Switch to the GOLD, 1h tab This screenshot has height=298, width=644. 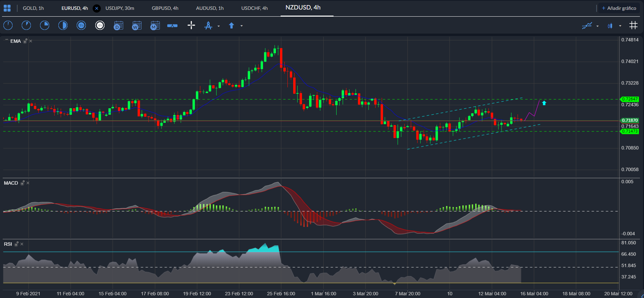click(33, 8)
